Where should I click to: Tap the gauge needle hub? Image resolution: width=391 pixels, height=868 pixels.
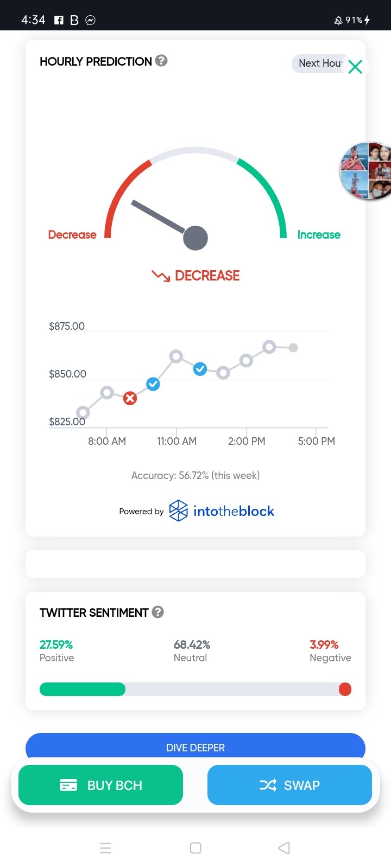click(x=195, y=238)
